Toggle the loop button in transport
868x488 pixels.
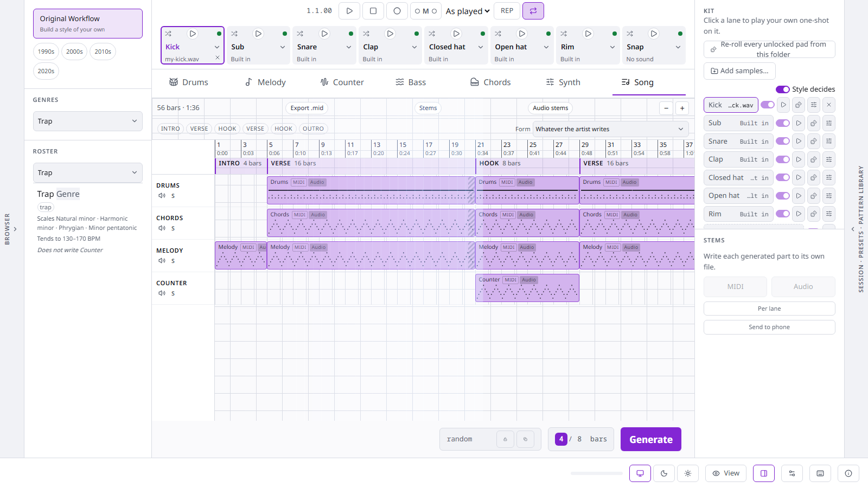(533, 11)
